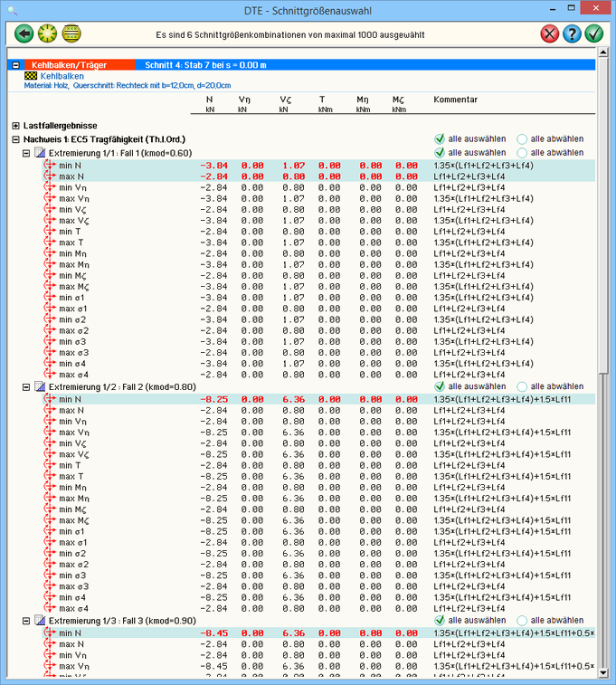Collapse the Extremierung 1/1 Fall 1 section

point(26,154)
